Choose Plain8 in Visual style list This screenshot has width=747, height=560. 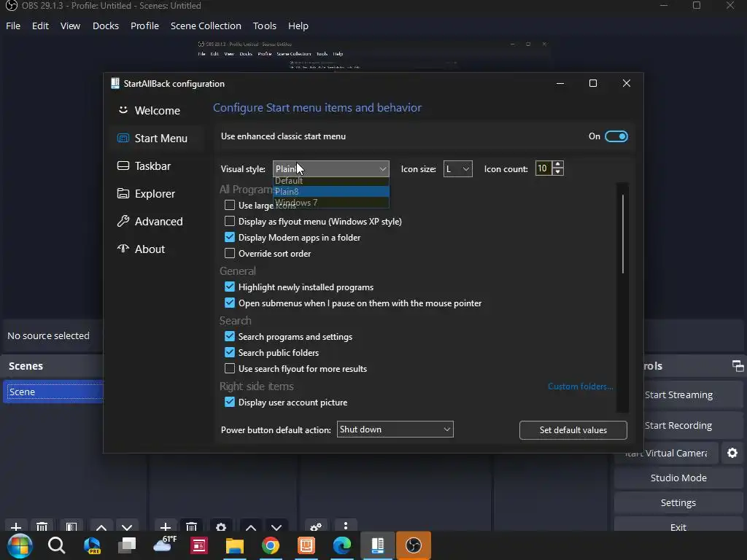pos(330,192)
